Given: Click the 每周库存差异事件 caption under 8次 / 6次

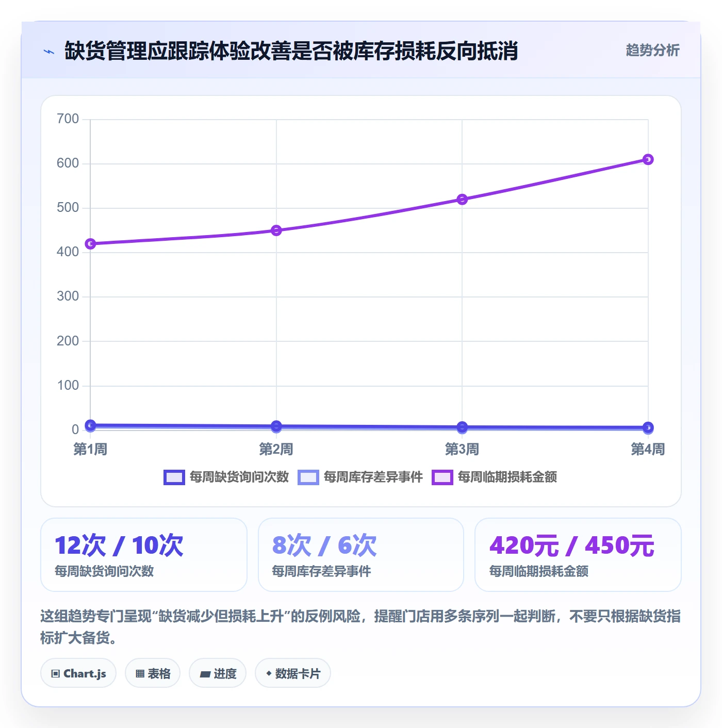Looking at the screenshot, I should pos(321,571).
